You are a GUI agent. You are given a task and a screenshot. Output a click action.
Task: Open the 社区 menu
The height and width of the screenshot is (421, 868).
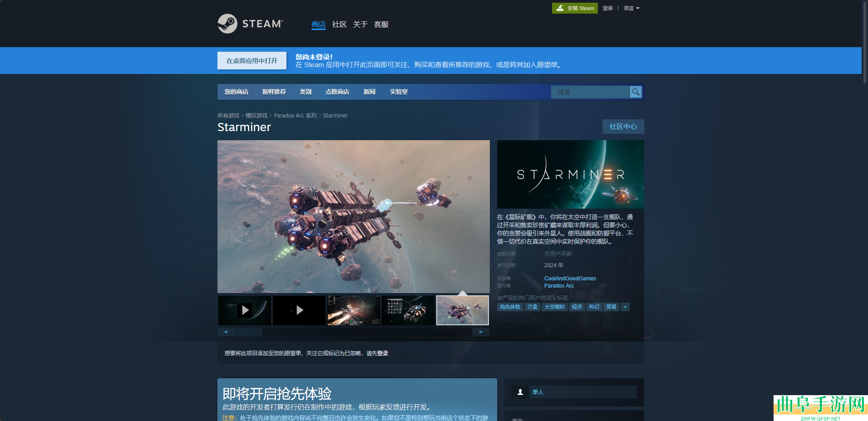pyautogui.click(x=340, y=24)
